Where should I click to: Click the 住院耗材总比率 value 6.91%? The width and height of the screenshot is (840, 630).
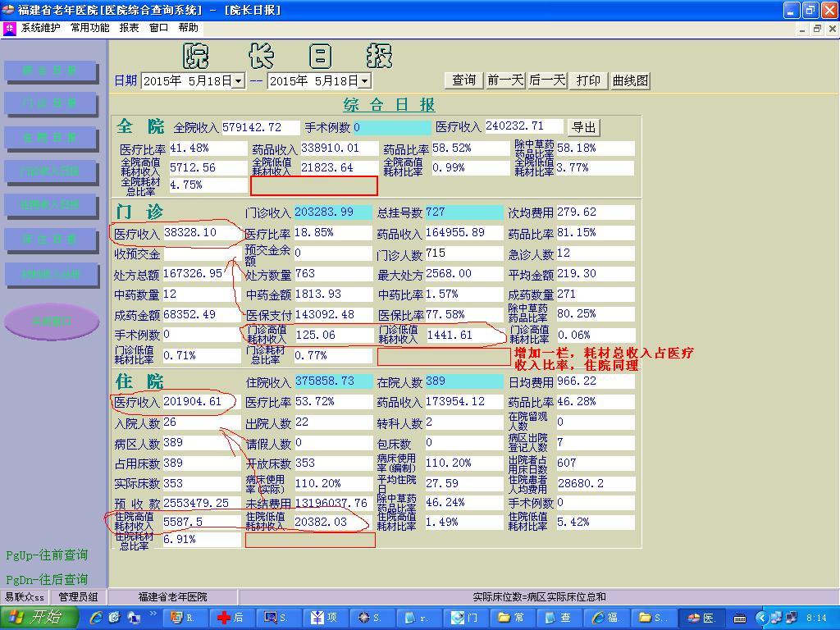pyautogui.click(x=202, y=540)
